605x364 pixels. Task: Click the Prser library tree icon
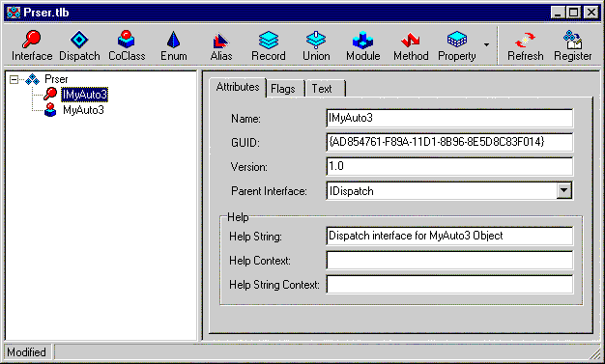33,79
